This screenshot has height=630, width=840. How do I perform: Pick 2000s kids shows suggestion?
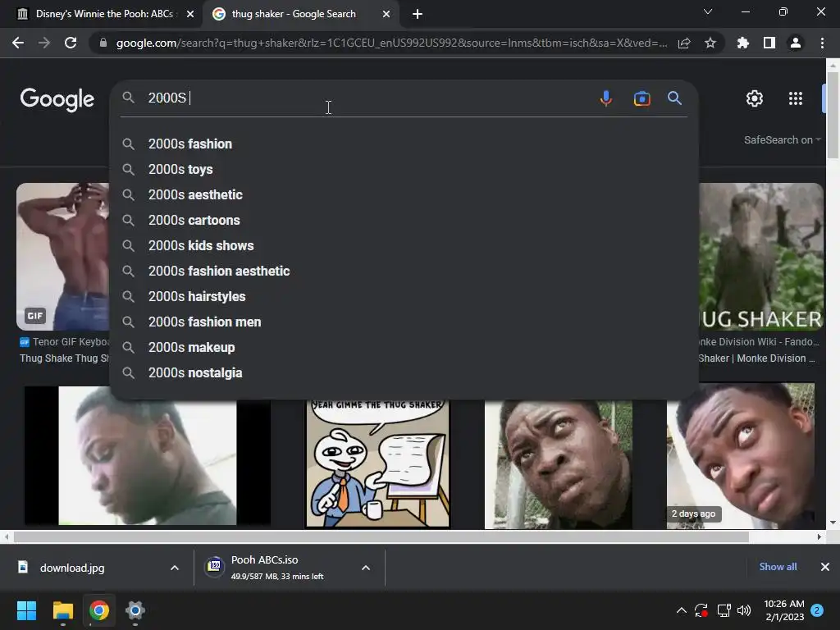coord(404,246)
